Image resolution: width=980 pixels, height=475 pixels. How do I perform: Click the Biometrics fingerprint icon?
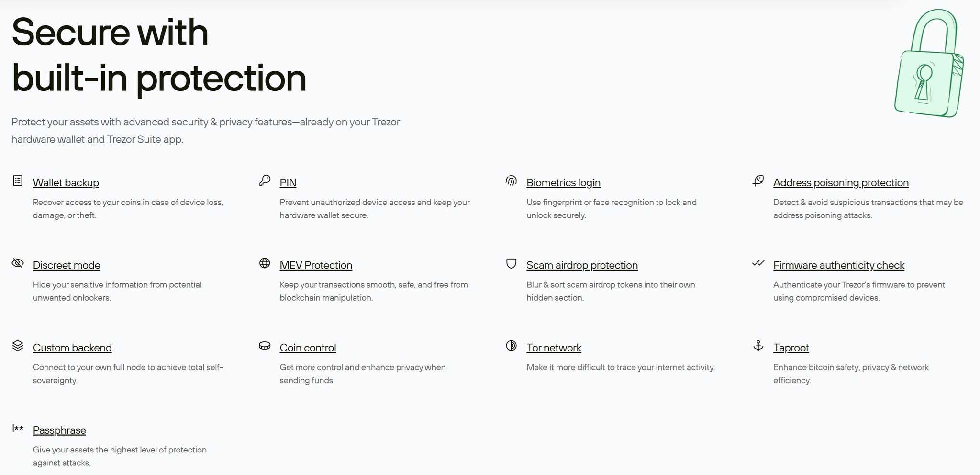pyautogui.click(x=511, y=181)
